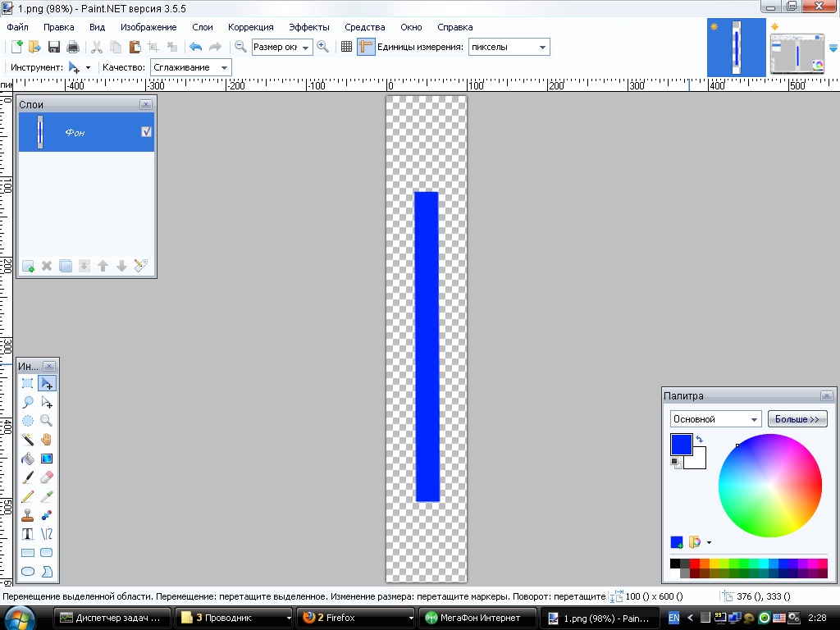Click the secondary white color swatch
This screenshot has width=840, height=630.
(x=698, y=461)
